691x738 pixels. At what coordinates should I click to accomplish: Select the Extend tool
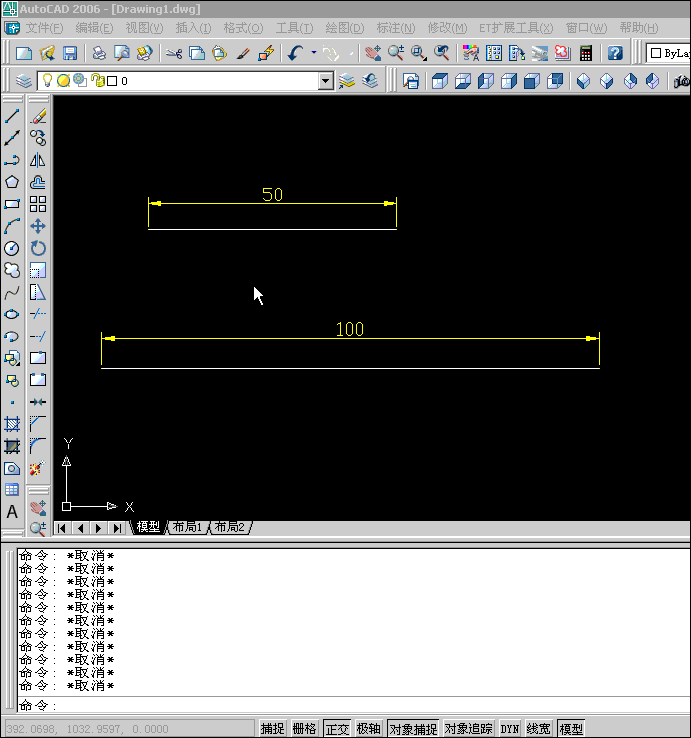38,336
